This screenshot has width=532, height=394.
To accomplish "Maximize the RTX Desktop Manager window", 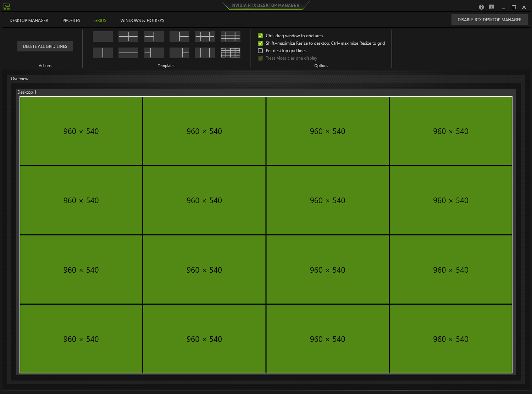I will tap(514, 7).
